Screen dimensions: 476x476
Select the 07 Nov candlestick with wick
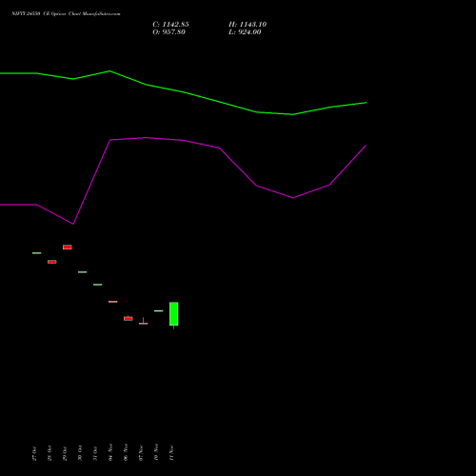pos(144,323)
